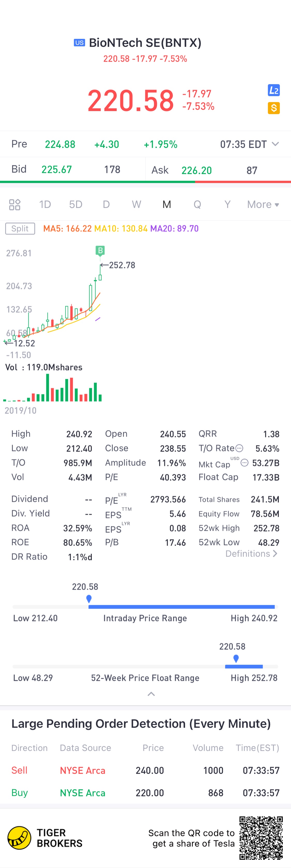This screenshot has width=291, height=868.
Task: Tap the Bid price 225.67
Action: 56,170
